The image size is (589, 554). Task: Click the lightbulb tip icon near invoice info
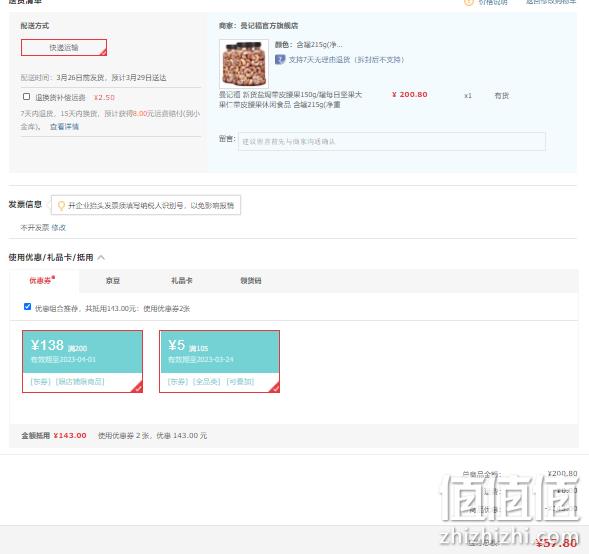[x=61, y=205]
